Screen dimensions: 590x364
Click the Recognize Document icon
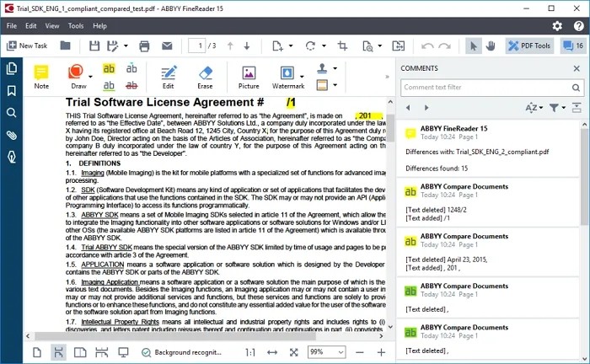[x=367, y=45]
